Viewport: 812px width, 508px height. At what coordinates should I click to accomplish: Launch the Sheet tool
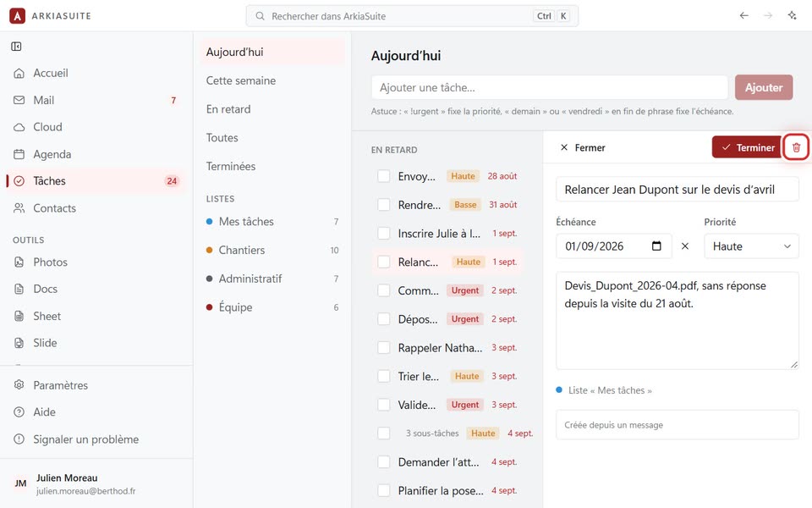pyautogui.click(x=96, y=316)
